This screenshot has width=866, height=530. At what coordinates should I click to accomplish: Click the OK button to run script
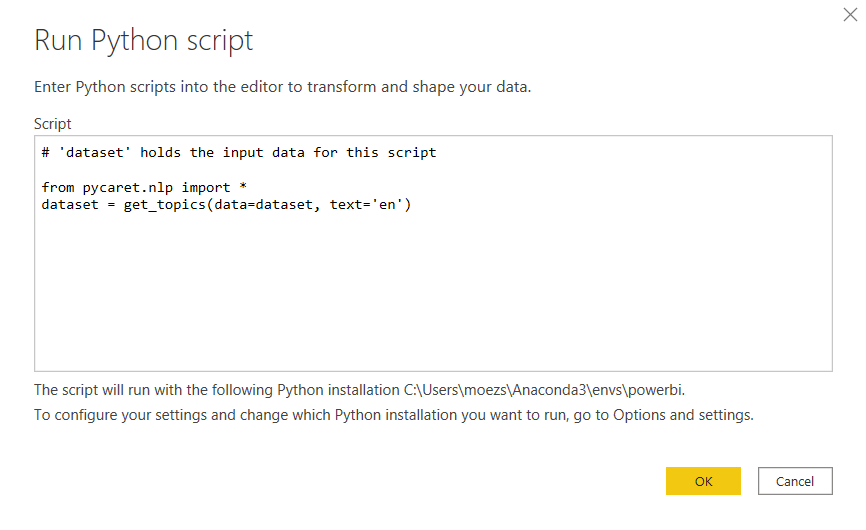[703, 481]
